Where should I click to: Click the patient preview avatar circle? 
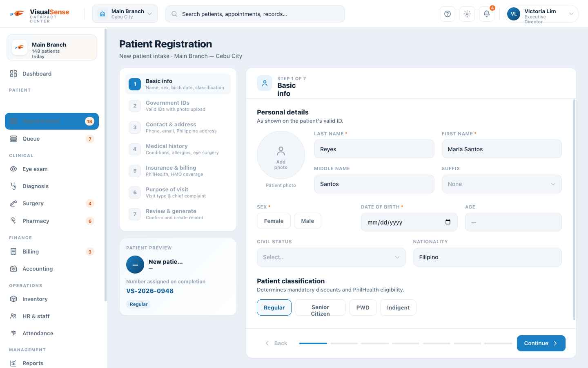135,265
